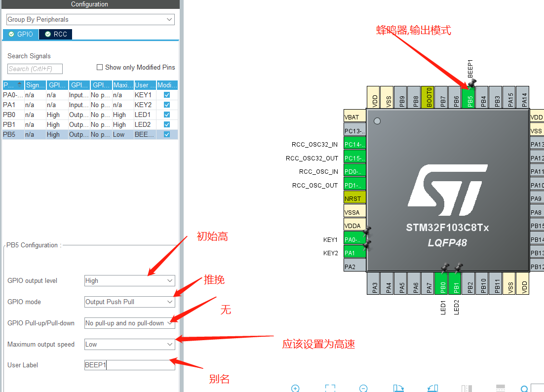Toggle Show only Modified Pins checkbox
Viewport: 544px width, 392px height.
[x=100, y=67]
